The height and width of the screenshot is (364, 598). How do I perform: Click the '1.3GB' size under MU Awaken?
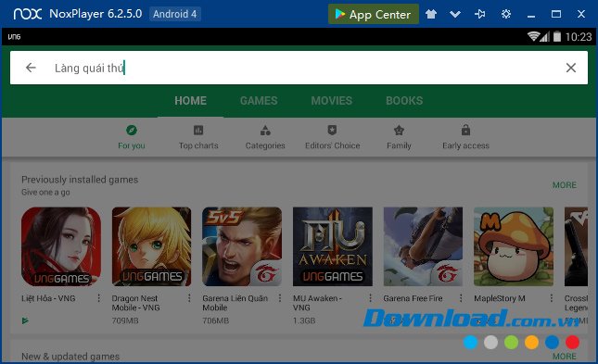tap(304, 320)
